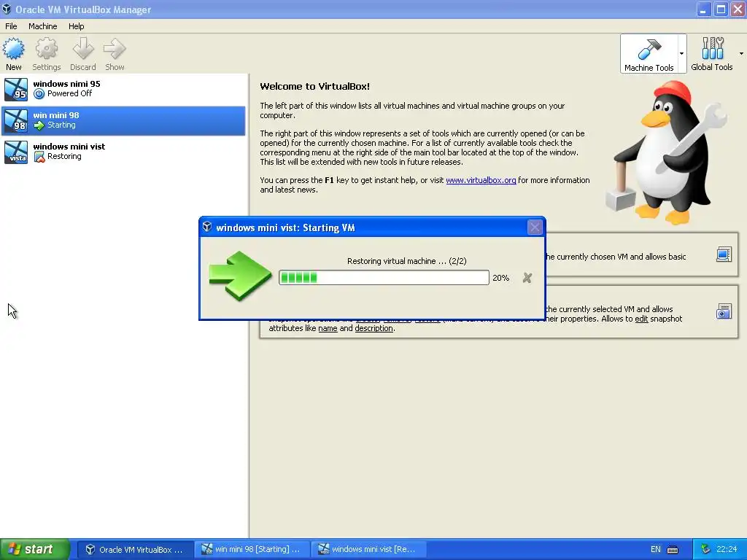Open the File menu
The image size is (747, 560).
click(x=11, y=26)
